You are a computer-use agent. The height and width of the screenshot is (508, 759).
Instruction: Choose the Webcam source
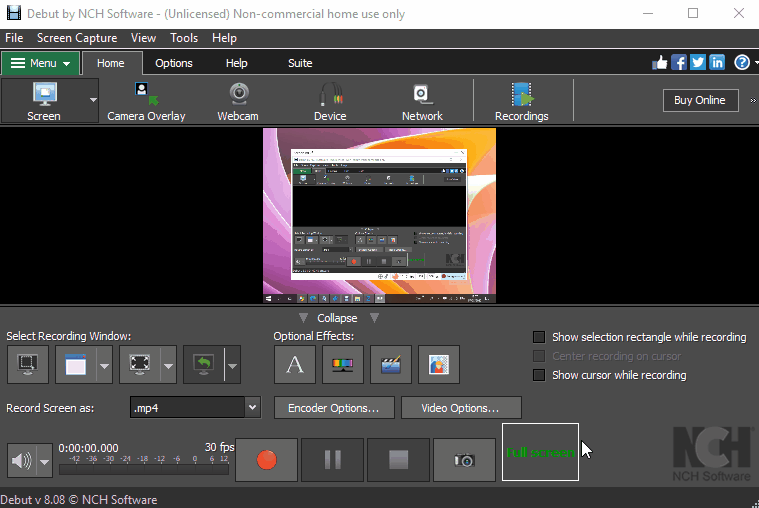tap(238, 101)
